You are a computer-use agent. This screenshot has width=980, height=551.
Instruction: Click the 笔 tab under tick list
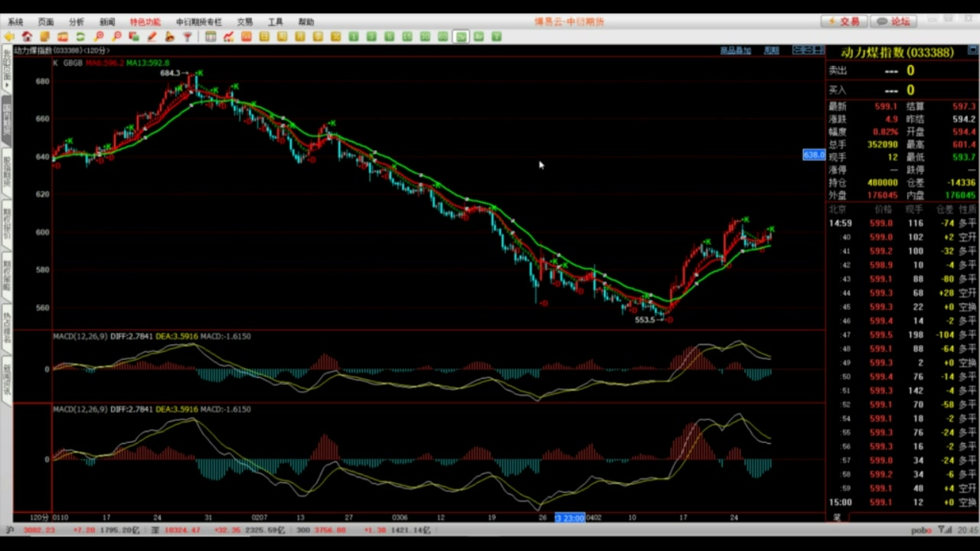click(x=837, y=517)
